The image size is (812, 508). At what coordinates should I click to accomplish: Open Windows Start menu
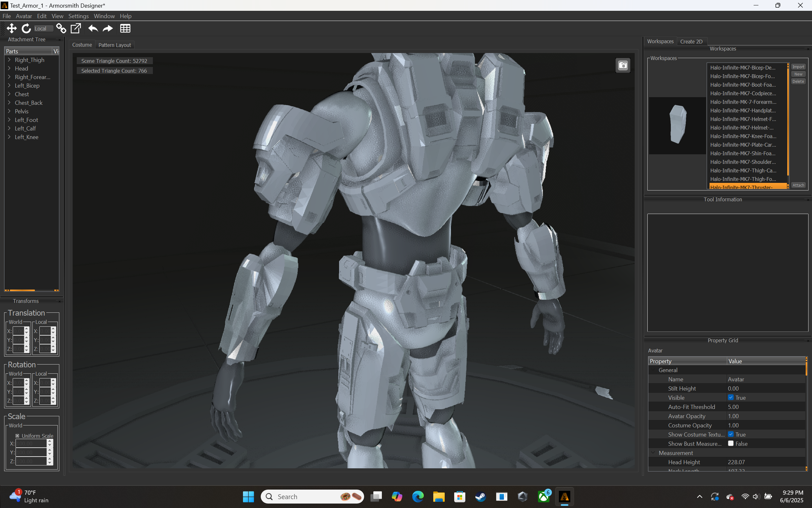pyautogui.click(x=248, y=497)
